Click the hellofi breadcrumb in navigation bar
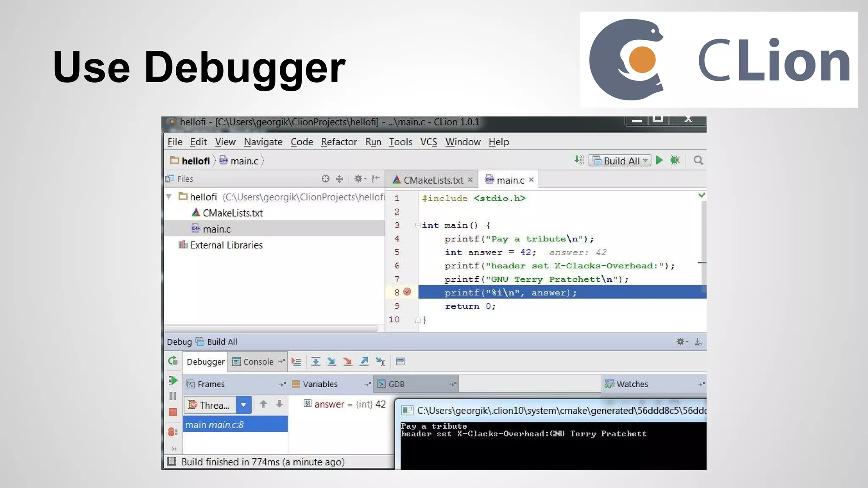This screenshot has height=488, width=868. pos(190,161)
